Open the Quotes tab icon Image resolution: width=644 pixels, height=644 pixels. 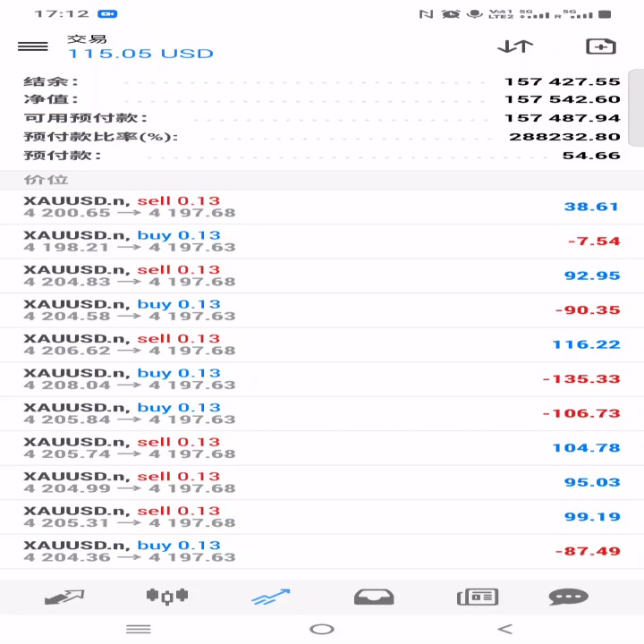pyautogui.click(x=64, y=597)
